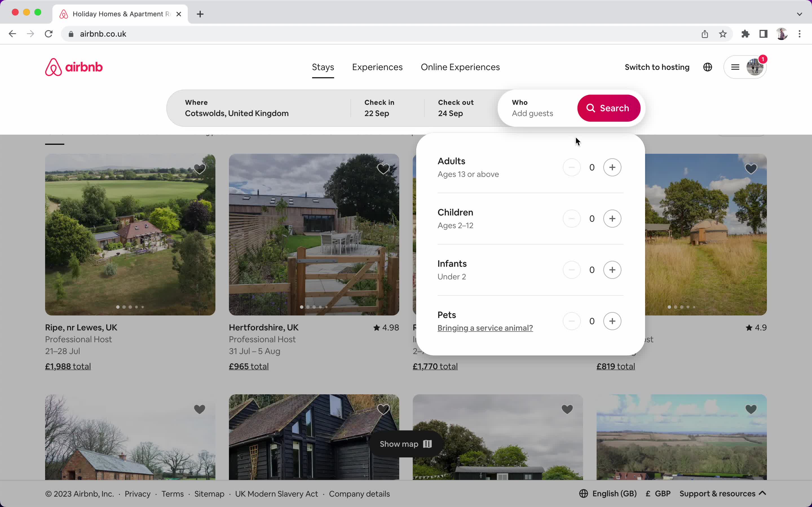Screen dimensions: 812x507
Task: Switch to the Experiences tab
Action: coord(377,67)
